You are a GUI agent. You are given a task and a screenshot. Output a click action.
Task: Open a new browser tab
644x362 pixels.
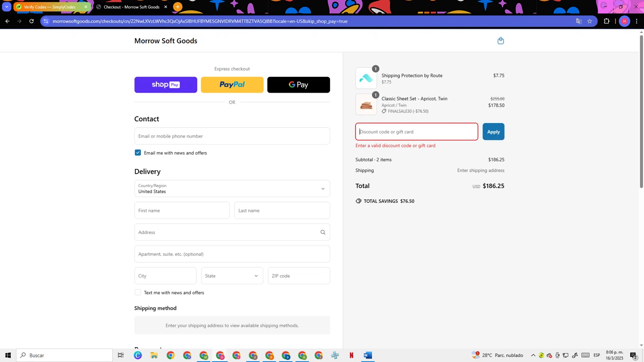(178, 7)
